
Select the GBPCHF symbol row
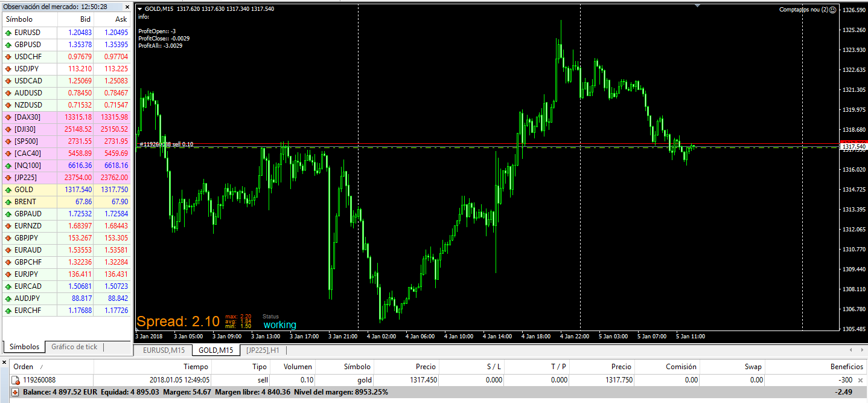point(66,262)
